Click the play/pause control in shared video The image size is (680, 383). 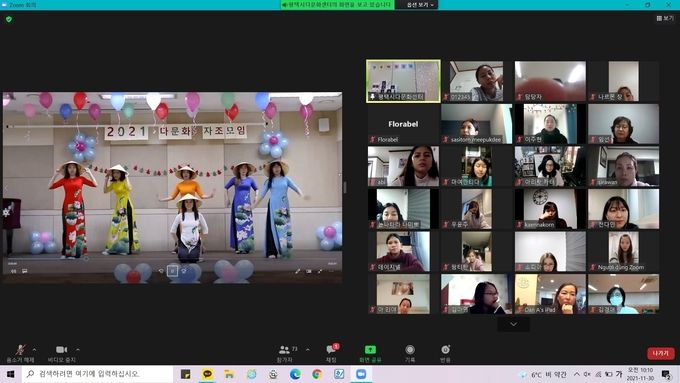click(x=172, y=271)
